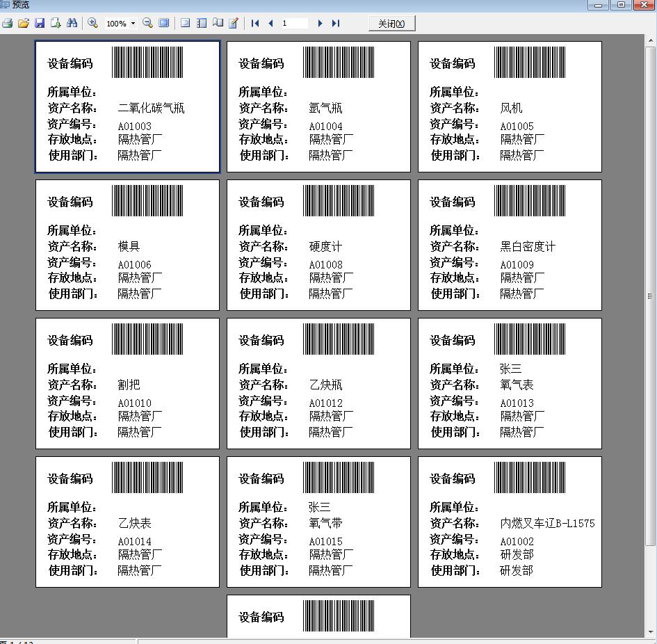Open a report file with the folder icon

[24, 23]
